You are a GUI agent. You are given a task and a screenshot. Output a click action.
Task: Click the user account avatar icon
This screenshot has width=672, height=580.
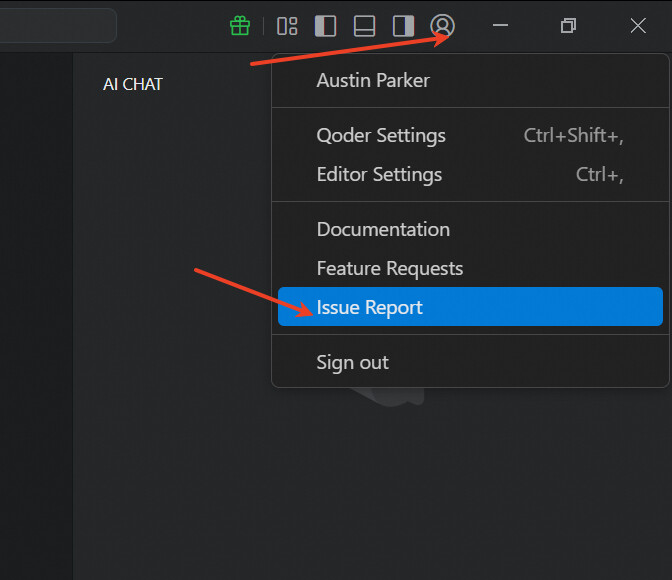tap(442, 26)
